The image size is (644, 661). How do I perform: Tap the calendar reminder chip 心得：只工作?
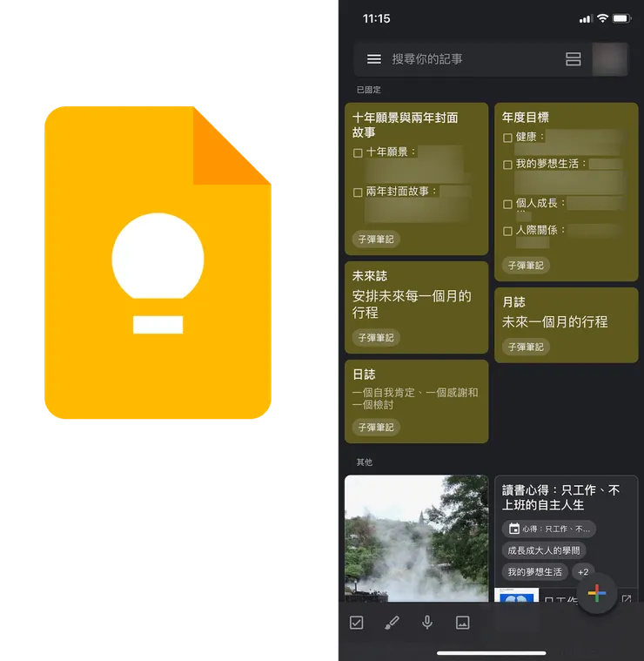(549, 529)
